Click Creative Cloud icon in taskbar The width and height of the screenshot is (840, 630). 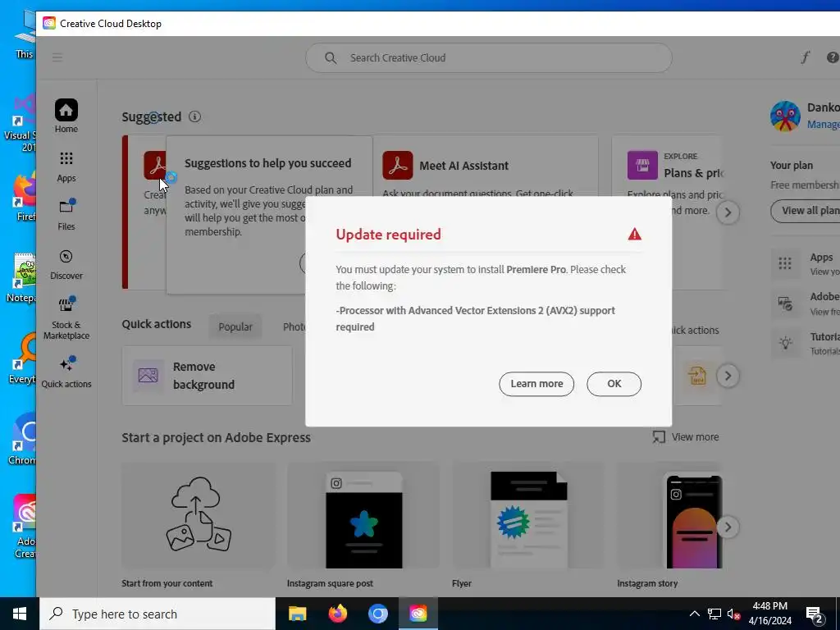pos(418,614)
